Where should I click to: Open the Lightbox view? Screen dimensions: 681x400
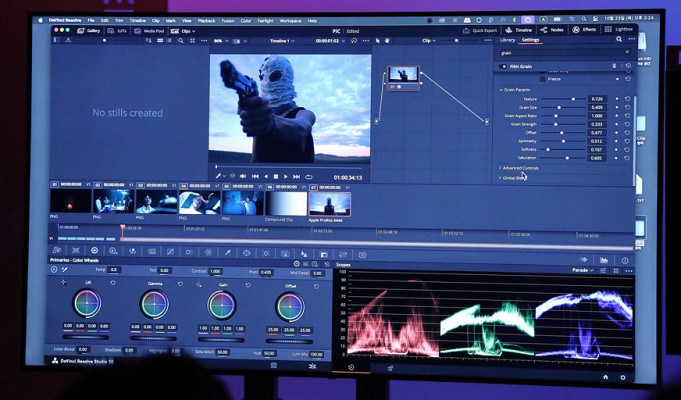point(622,30)
